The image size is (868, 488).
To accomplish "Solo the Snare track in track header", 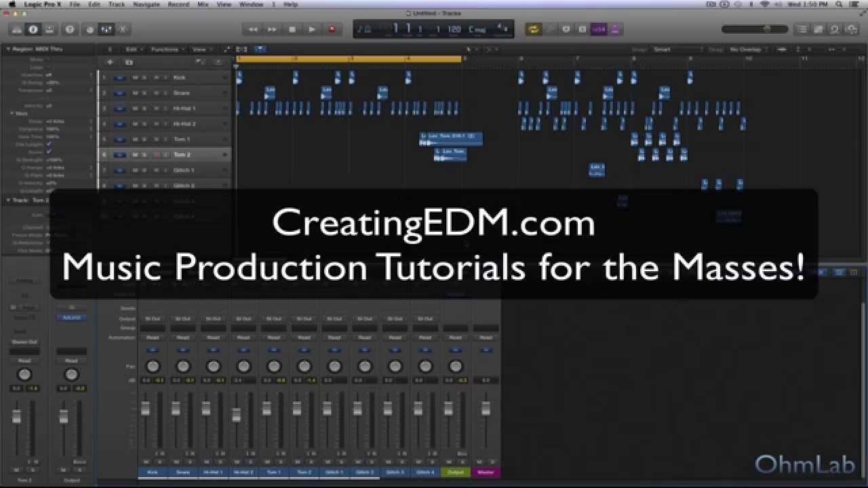I will click(x=144, y=93).
